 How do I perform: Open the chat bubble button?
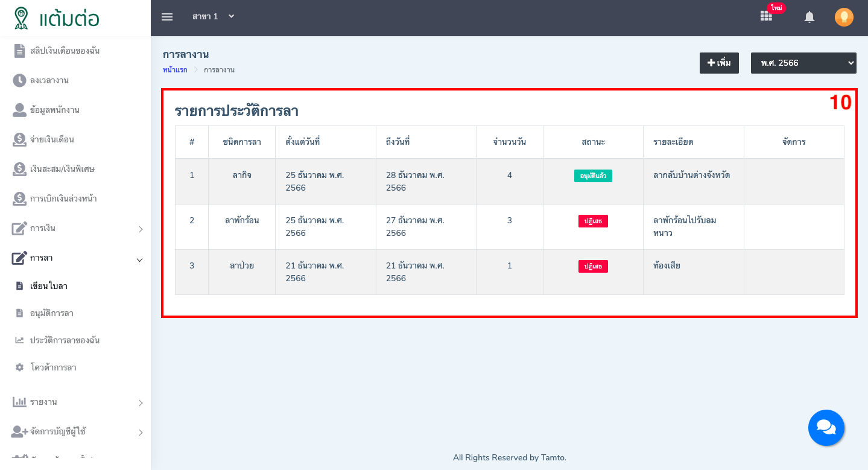click(x=826, y=428)
